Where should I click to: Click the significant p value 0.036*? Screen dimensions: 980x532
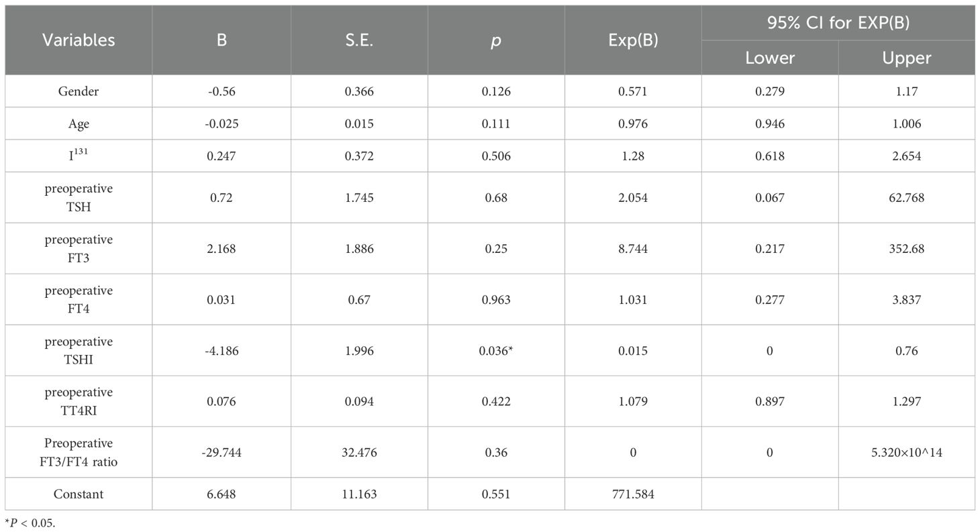(x=496, y=350)
